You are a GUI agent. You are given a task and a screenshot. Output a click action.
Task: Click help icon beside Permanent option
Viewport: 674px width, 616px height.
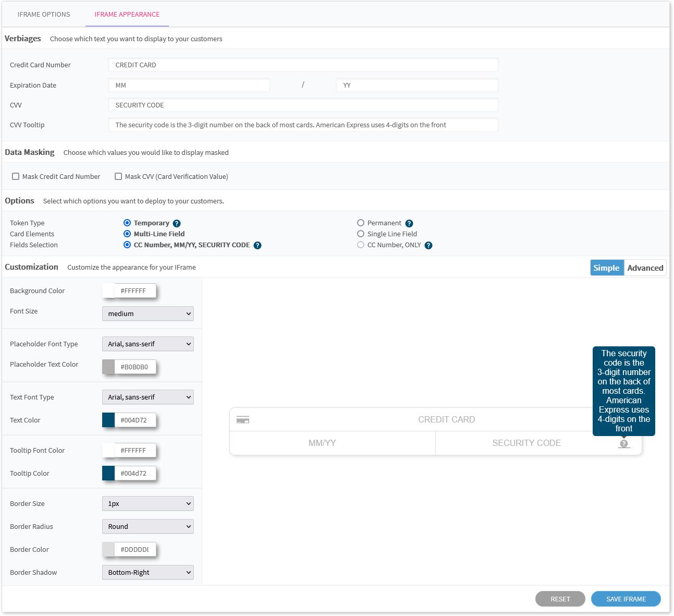(410, 223)
